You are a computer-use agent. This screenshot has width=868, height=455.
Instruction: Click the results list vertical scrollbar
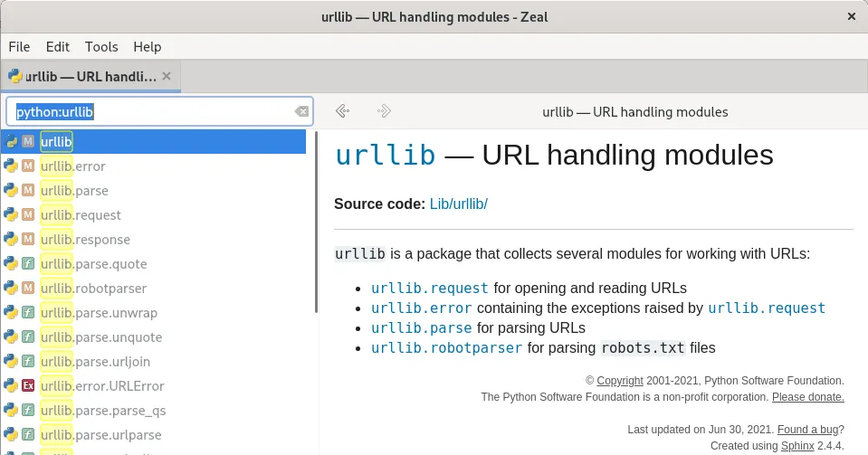[316, 222]
